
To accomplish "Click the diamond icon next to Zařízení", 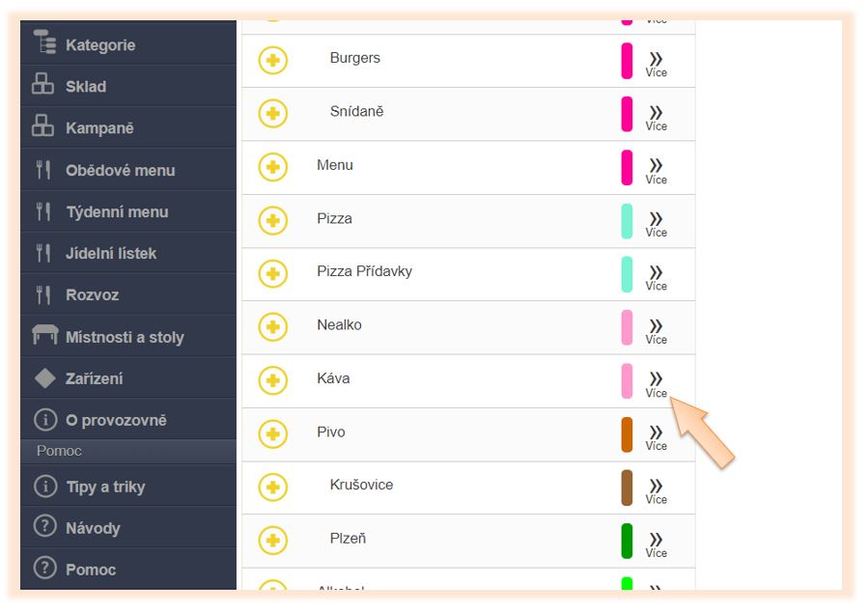I will 44,378.
